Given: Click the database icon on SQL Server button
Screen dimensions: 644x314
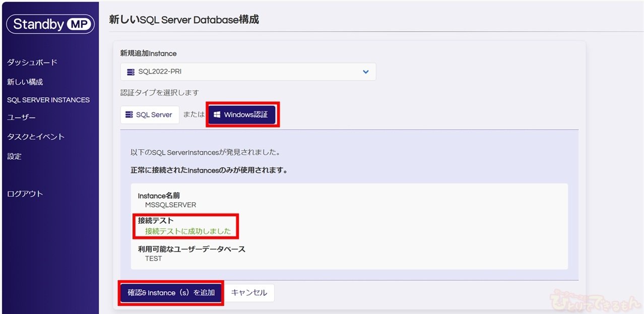Looking at the screenshot, I should point(130,115).
